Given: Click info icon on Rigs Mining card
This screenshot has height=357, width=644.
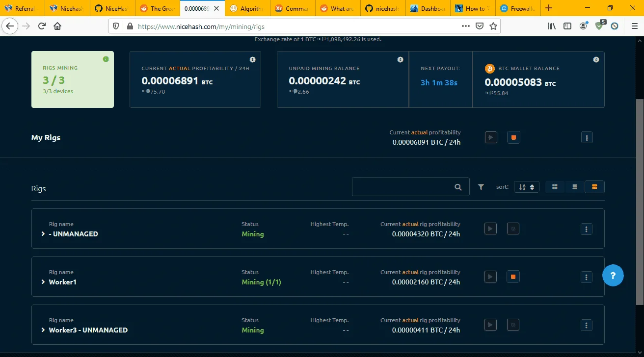Looking at the screenshot, I should point(106,59).
